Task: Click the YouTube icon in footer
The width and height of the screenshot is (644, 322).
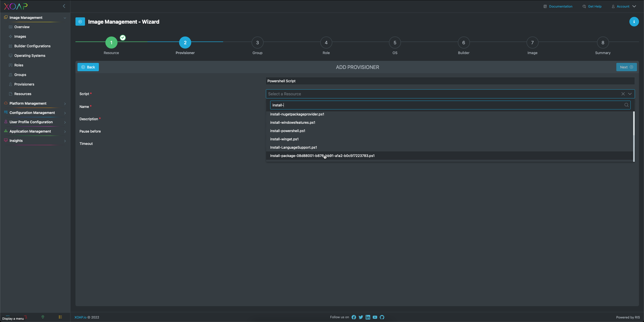Action: 375,317
